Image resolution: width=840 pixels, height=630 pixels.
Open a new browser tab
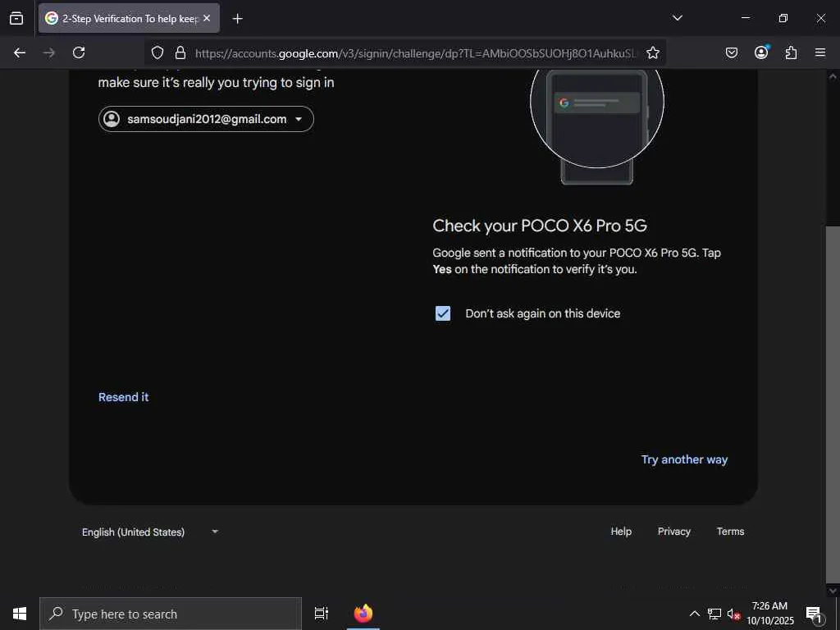coord(237,19)
